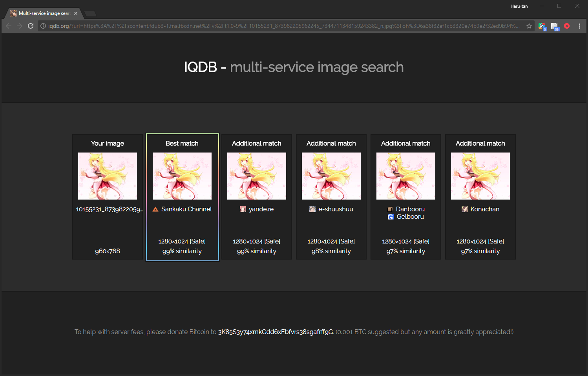
Task: Open site information in the address bar
Action: click(x=42, y=26)
